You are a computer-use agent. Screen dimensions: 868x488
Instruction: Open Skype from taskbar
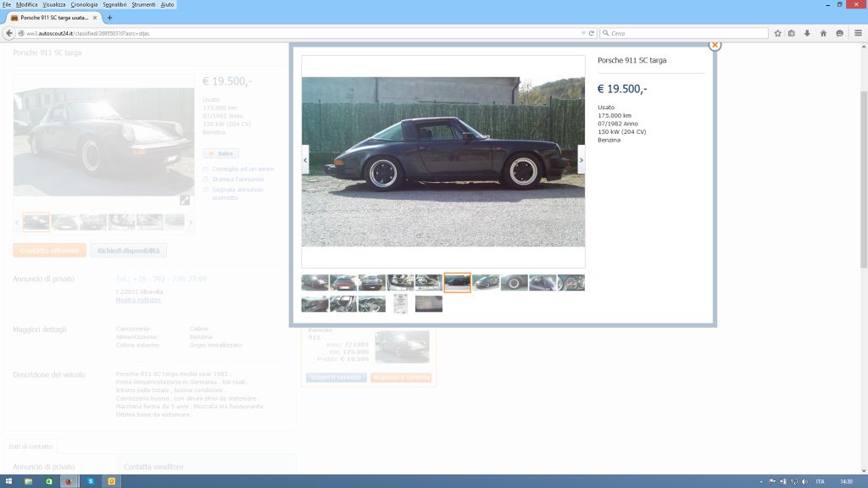click(x=90, y=481)
